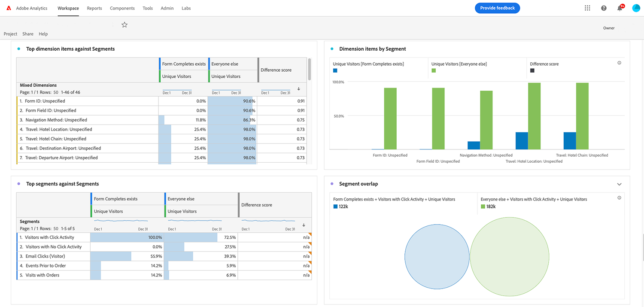
Task: Click the green bar above Form ID: Unspecified
Action: pyautogui.click(x=390, y=119)
